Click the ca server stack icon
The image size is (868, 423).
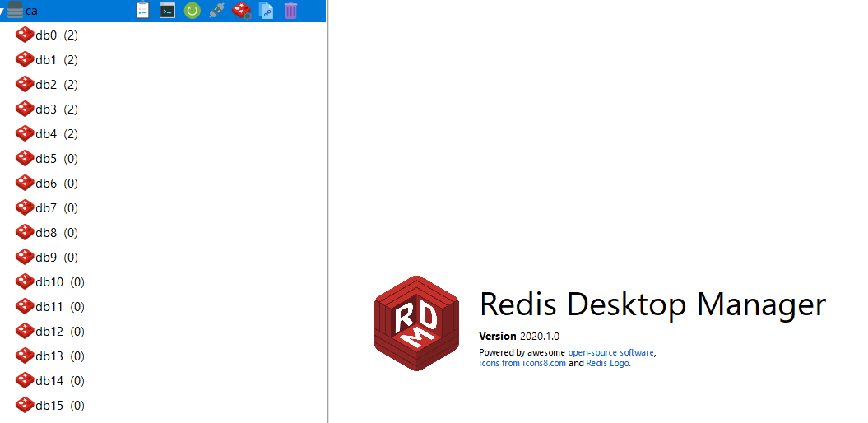(16, 11)
